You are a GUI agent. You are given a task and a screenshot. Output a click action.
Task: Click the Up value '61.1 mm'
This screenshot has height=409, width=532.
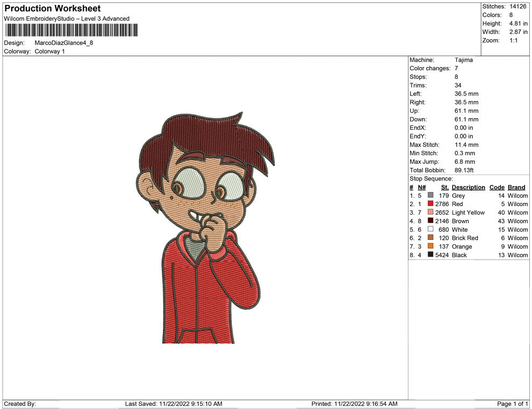[466, 111]
